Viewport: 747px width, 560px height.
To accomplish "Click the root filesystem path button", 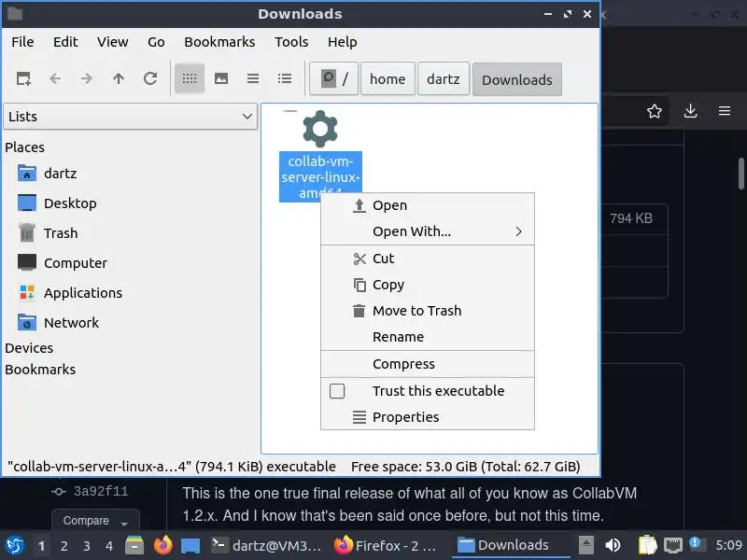I will coord(334,78).
